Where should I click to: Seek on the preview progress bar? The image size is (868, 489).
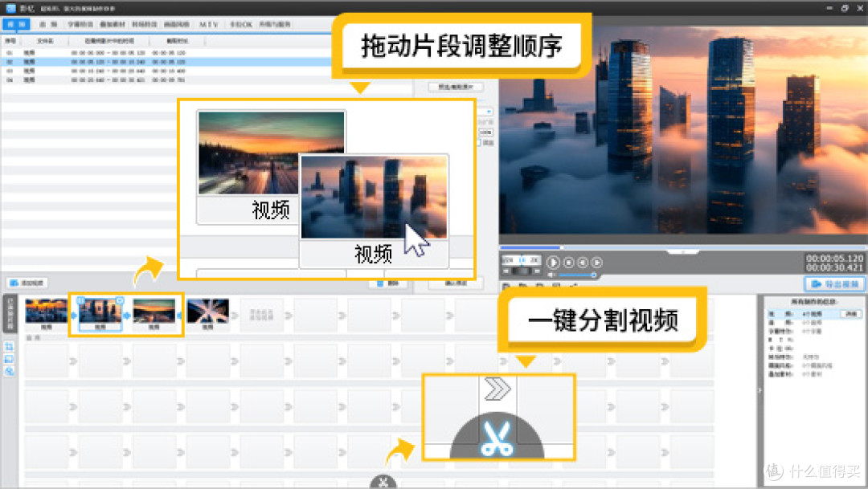[x=683, y=247]
